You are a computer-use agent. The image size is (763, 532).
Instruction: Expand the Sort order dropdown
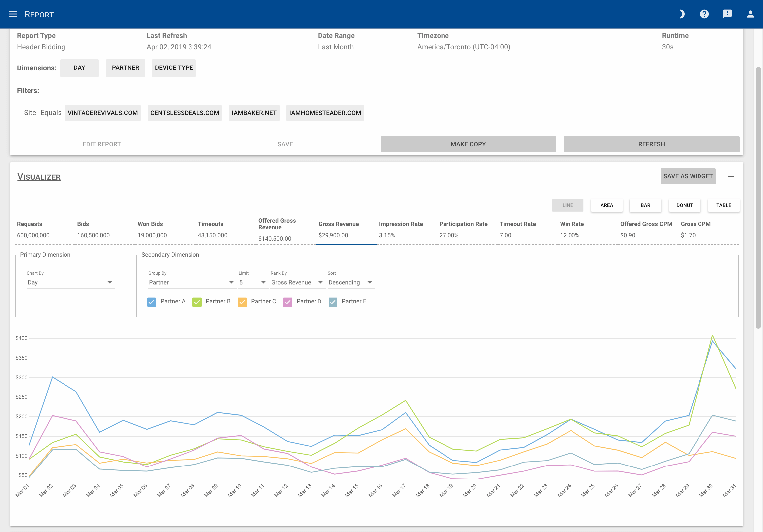[x=370, y=282]
